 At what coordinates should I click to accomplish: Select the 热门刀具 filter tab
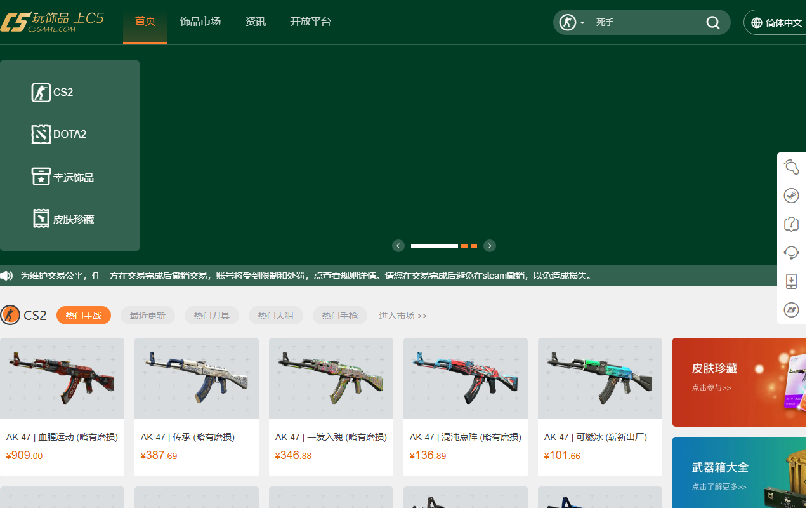tap(212, 316)
